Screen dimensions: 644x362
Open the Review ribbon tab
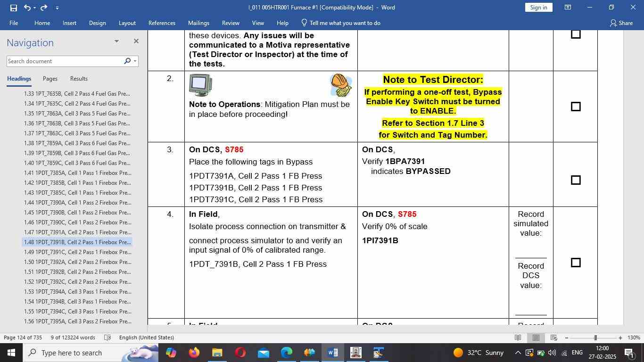click(231, 23)
